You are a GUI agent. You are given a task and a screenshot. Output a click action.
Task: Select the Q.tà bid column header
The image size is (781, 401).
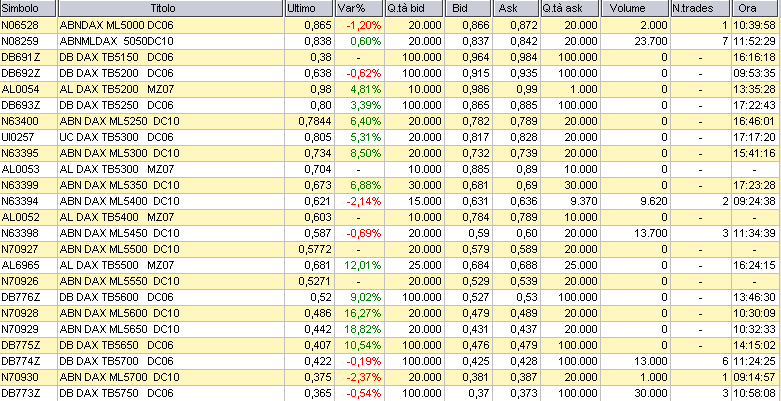click(x=414, y=8)
